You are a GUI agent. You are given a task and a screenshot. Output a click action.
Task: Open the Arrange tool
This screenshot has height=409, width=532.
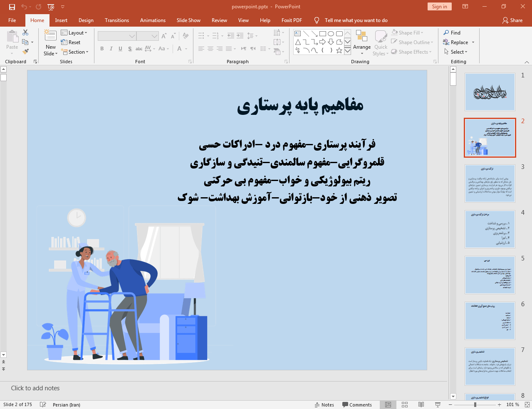coord(362,42)
